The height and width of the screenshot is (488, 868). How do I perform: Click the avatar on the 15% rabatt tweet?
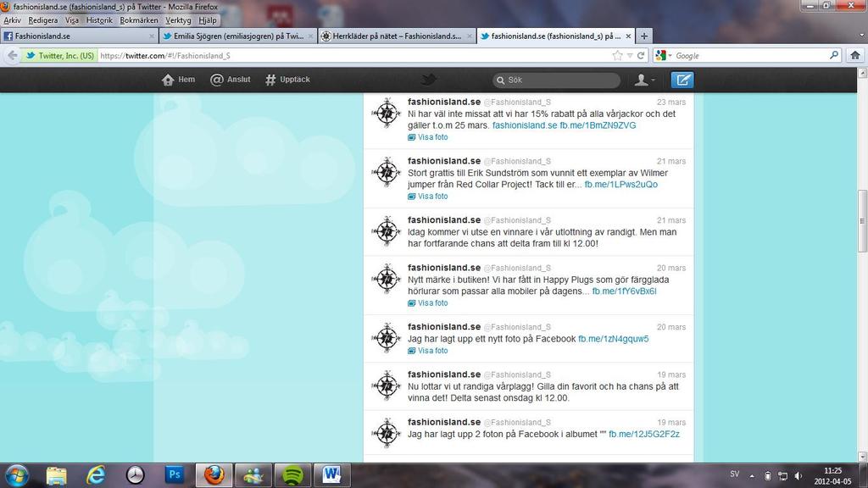click(x=387, y=113)
